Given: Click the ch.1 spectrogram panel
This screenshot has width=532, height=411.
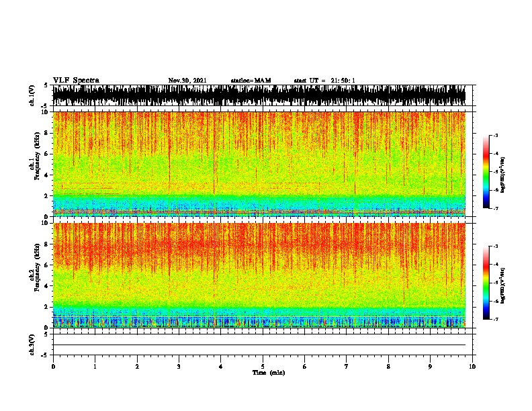Looking at the screenshot, I should click(x=259, y=164).
